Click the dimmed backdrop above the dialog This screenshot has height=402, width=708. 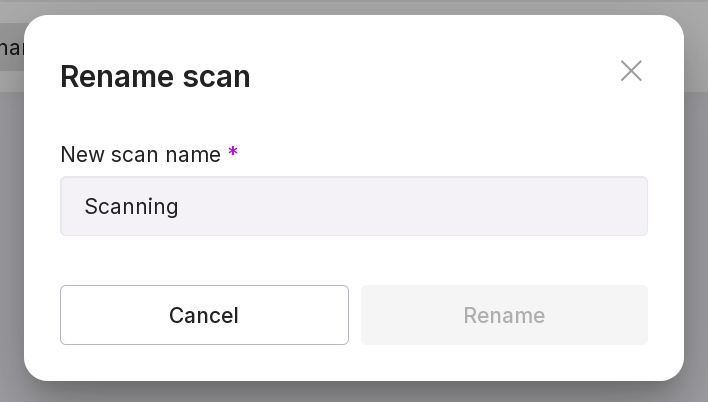pos(354,7)
